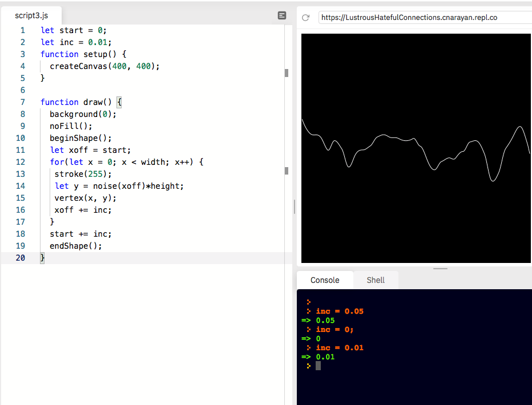Click line number 20 in the gutter
The height and width of the screenshot is (405, 532).
tap(21, 258)
